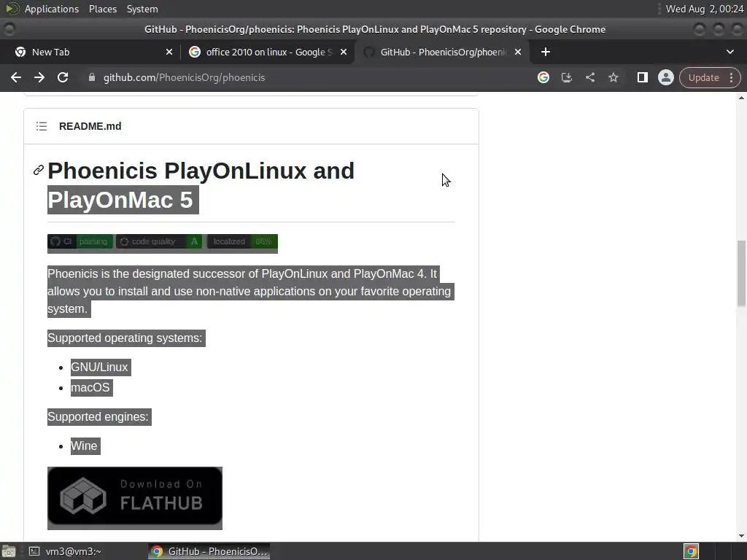Image resolution: width=747 pixels, height=560 pixels.
Task: Click the README.md file title
Action: tap(90, 126)
